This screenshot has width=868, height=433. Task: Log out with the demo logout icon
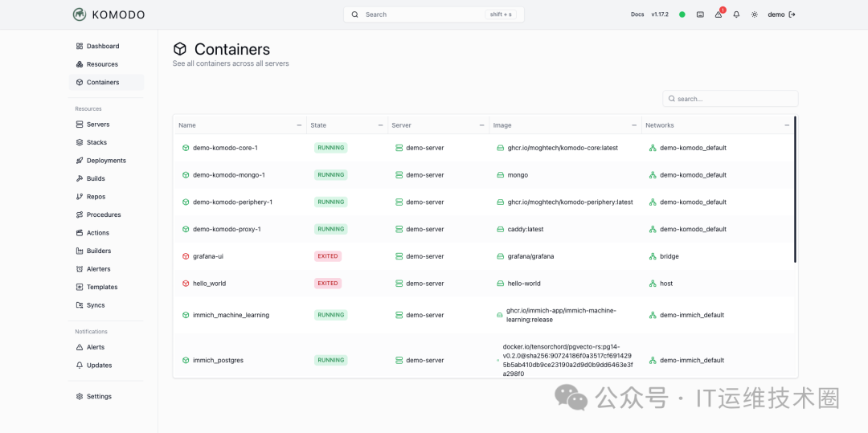(x=792, y=14)
